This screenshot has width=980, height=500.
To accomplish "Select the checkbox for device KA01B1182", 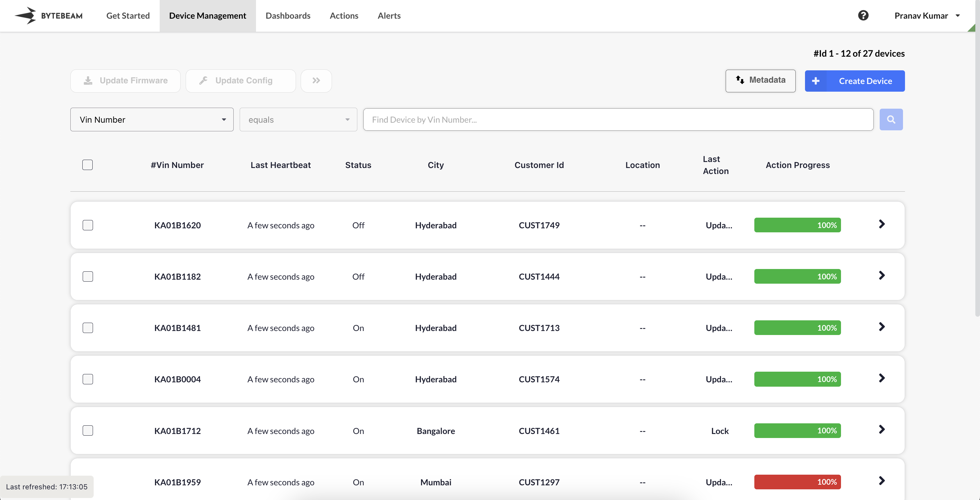I will pos(88,277).
